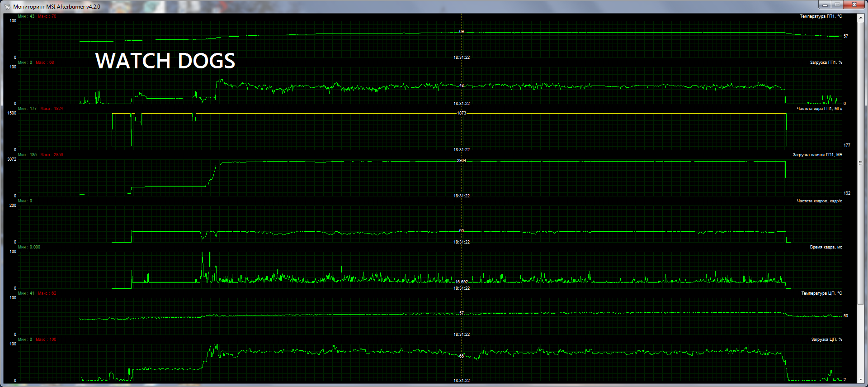Click the 'Мин : 177' label
The image size is (868, 387).
click(x=27, y=109)
